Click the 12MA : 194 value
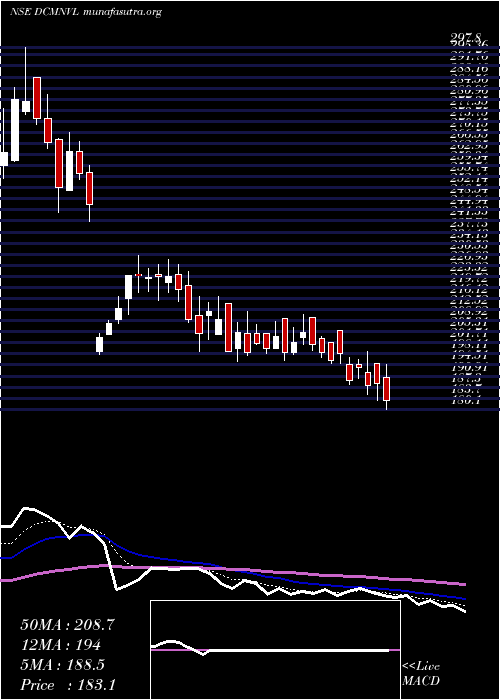Viewport: 500px width, 700px height. click(x=60, y=645)
